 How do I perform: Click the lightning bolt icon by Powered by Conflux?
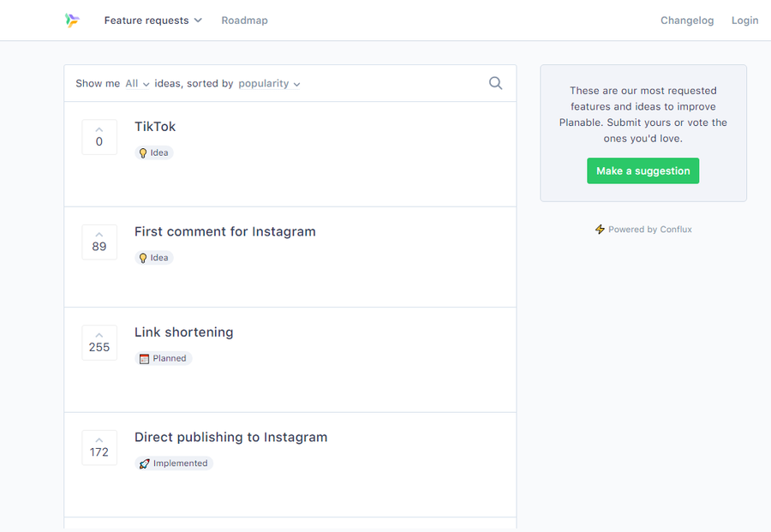(x=600, y=229)
